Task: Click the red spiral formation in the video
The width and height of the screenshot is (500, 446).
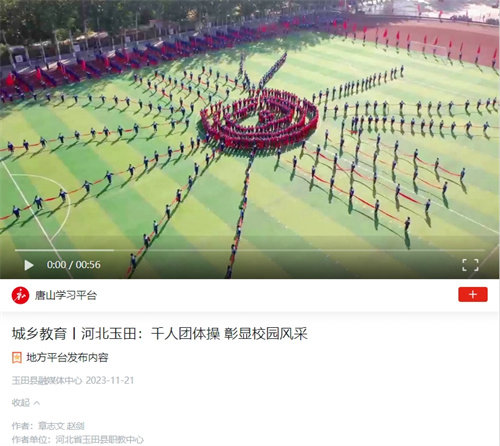Action: pos(259,119)
